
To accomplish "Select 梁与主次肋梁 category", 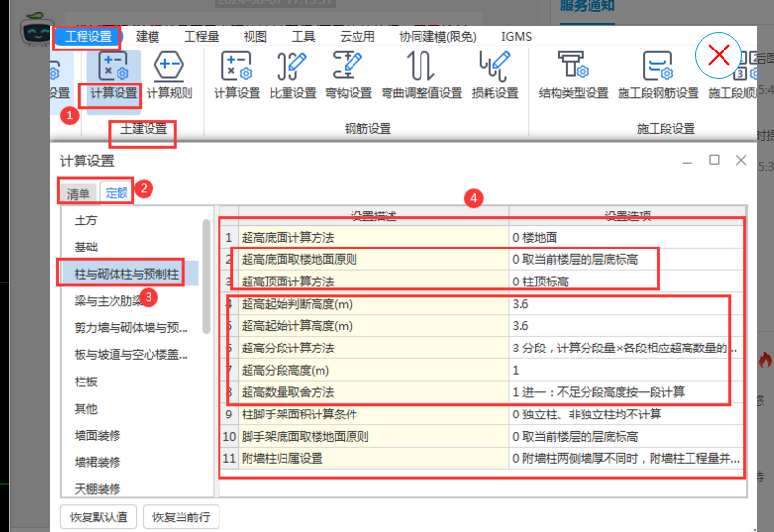I will 109,301.
